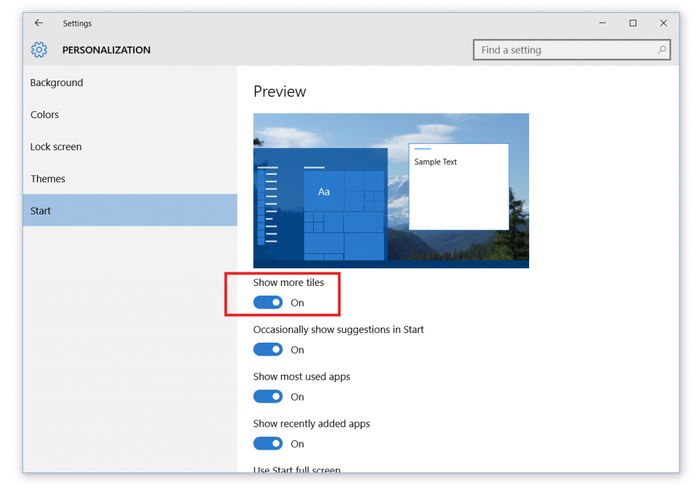Minimize the Settings window

pyautogui.click(x=602, y=23)
